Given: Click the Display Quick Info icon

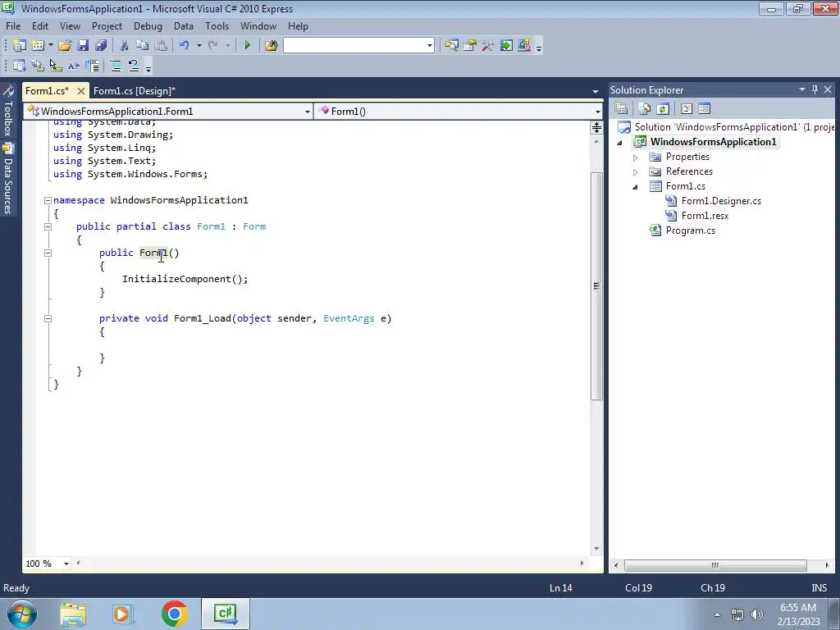Looking at the screenshot, I should [56, 66].
